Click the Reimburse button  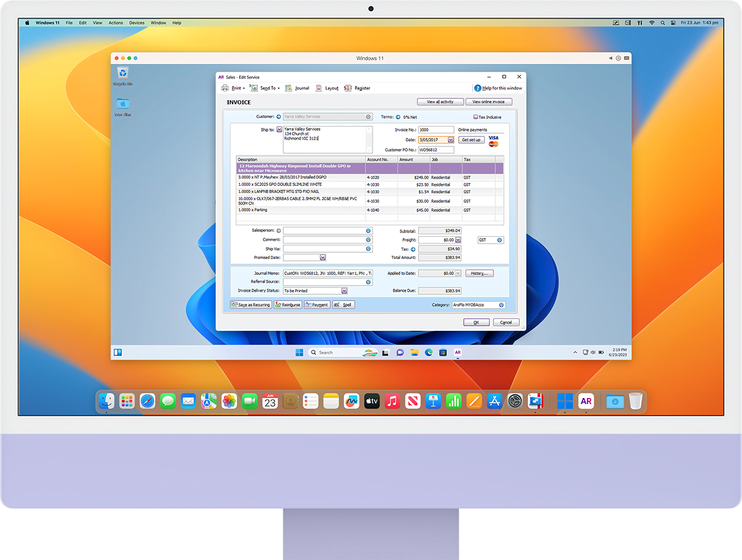coord(288,305)
